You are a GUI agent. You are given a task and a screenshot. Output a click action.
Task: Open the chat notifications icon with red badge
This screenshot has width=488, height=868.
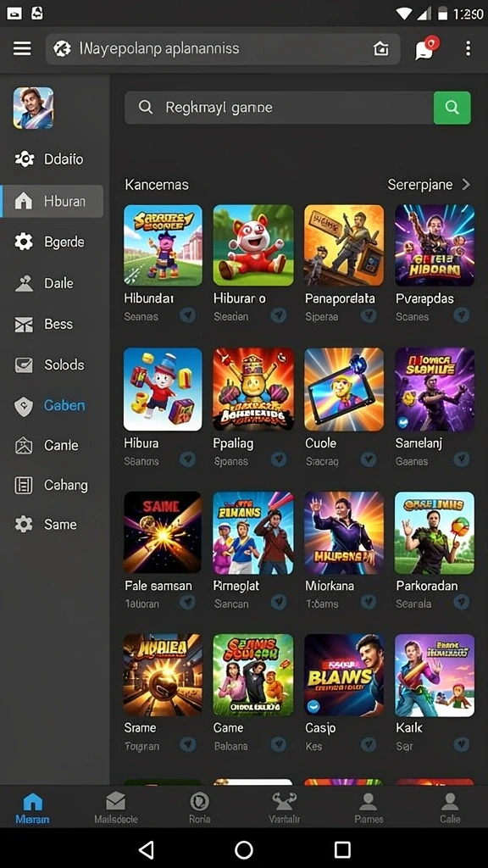coord(427,47)
